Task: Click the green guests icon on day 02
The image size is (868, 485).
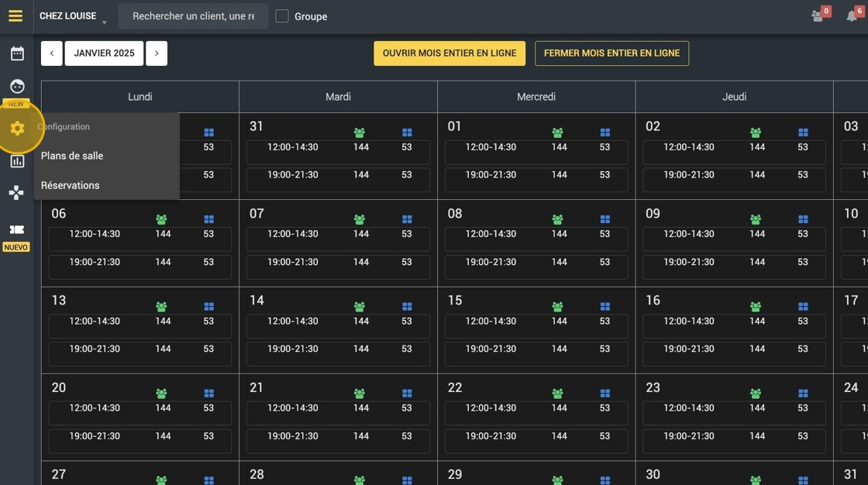Action: pyautogui.click(x=756, y=132)
